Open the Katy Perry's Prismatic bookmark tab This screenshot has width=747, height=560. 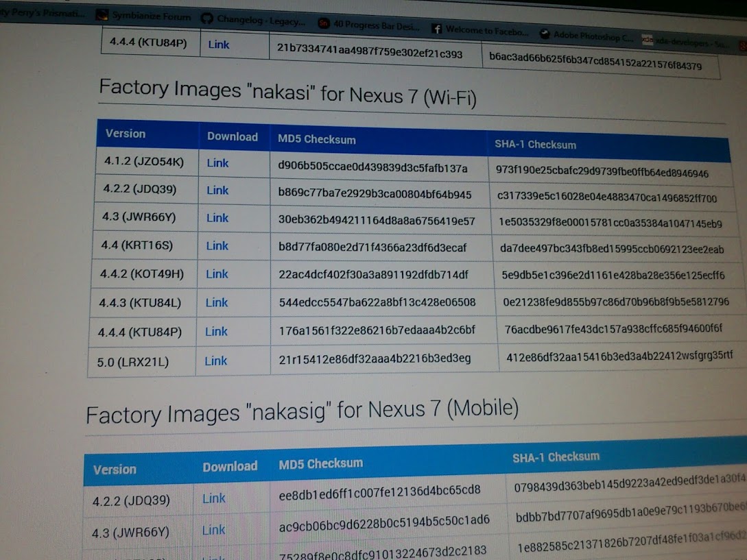43,12
